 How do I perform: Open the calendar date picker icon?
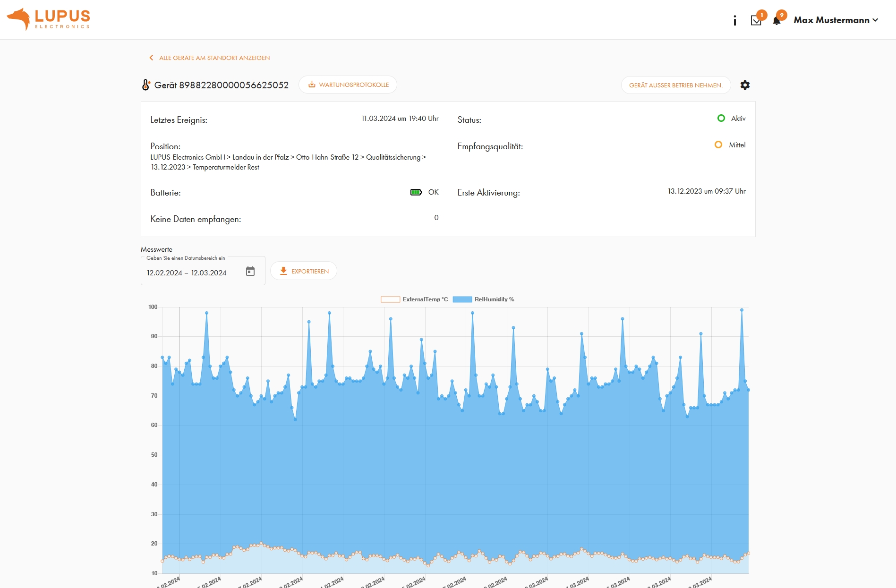coord(250,272)
